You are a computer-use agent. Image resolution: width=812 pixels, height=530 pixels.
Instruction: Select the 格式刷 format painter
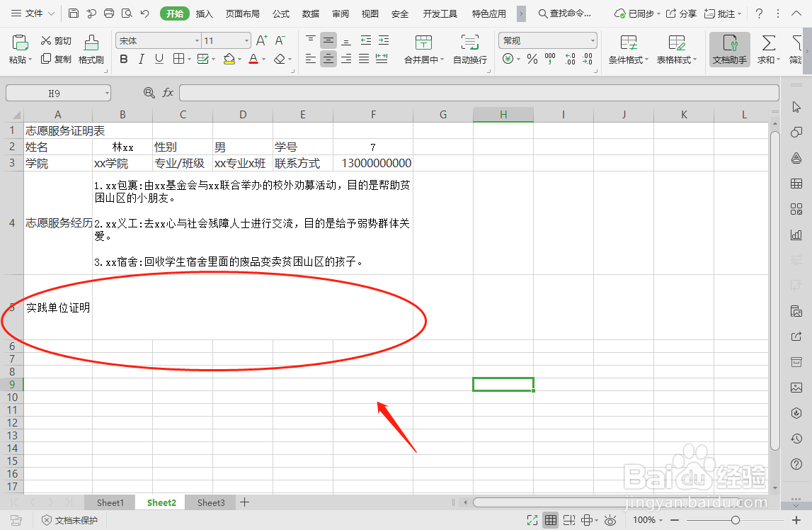(91, 50)
